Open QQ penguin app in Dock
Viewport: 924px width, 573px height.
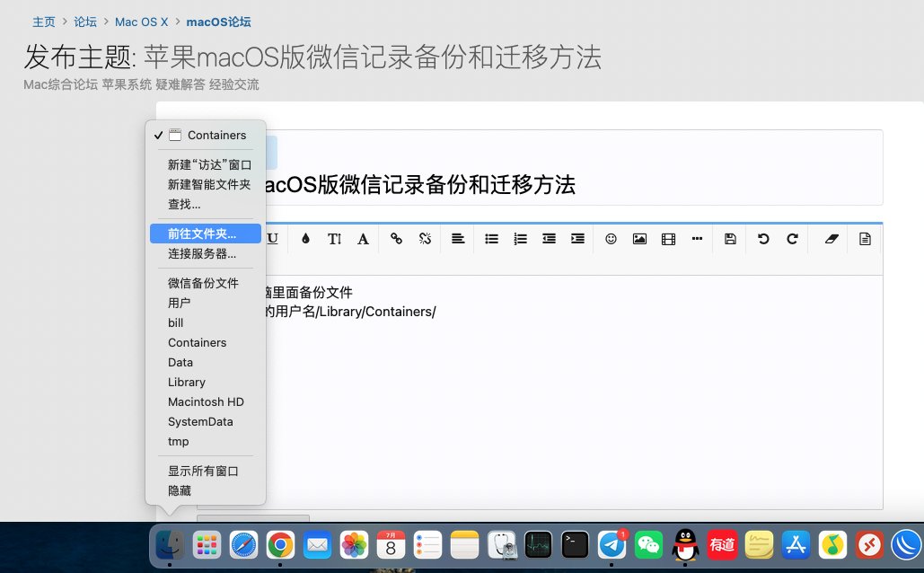[x=685, y=544]
